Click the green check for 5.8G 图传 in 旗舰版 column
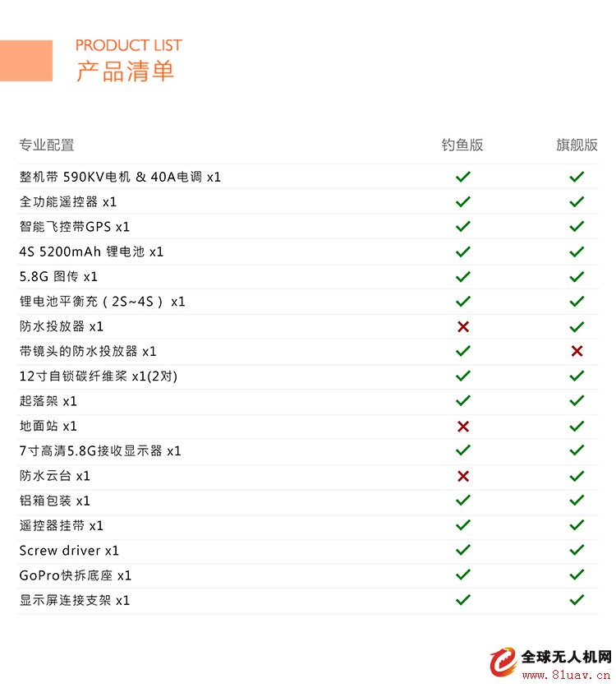The width and height of the screenshot is (616, 688). (577, 276)
